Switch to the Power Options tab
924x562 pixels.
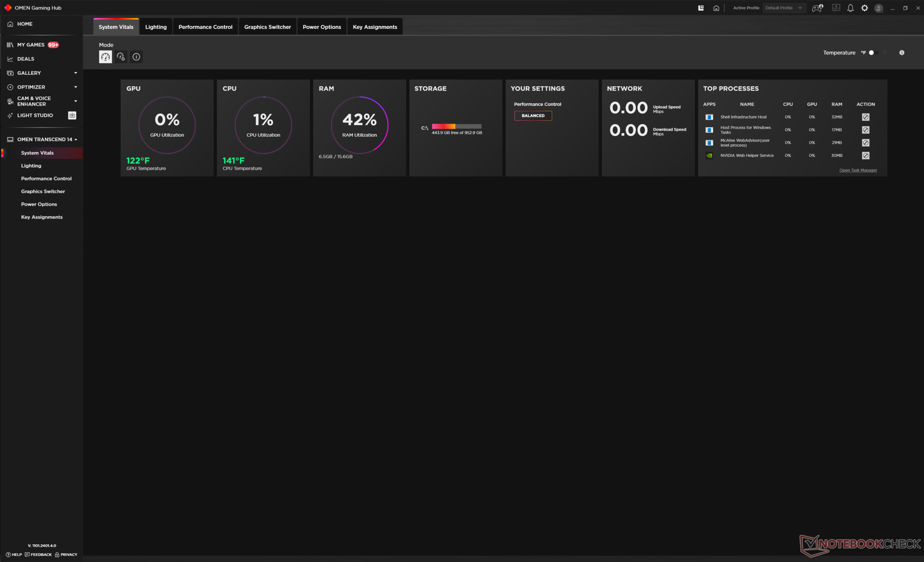click(321, 27)
